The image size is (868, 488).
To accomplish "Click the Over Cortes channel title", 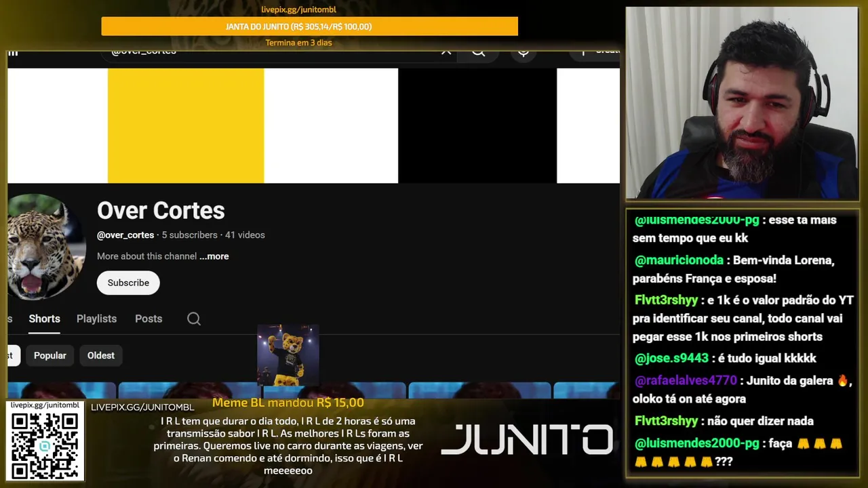I will pos(161,210).
